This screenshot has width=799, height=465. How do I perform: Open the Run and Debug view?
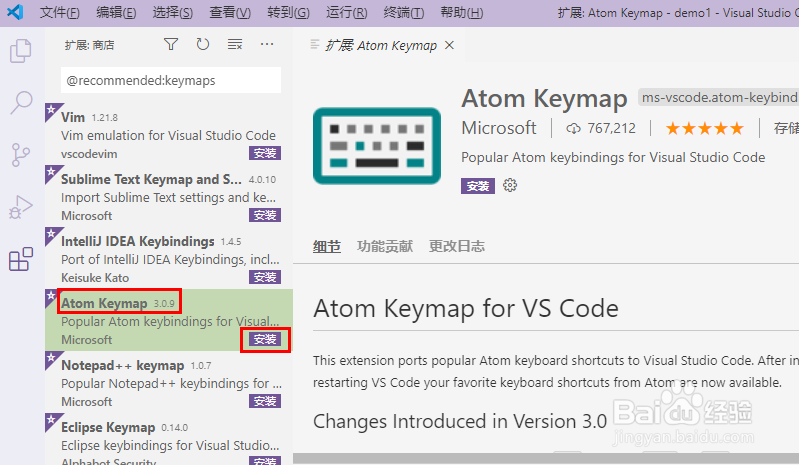click(21, 207)
